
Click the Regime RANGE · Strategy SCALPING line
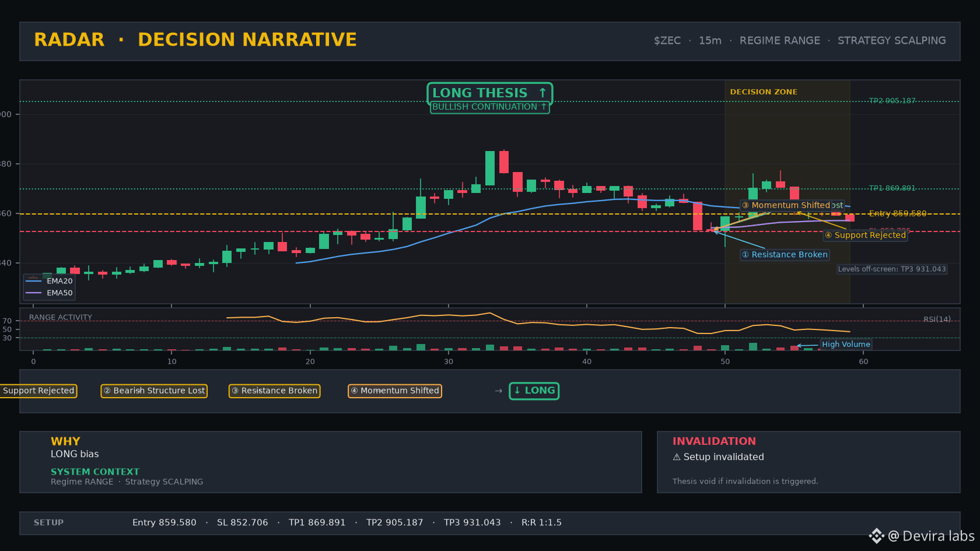(x=127, y=482)
